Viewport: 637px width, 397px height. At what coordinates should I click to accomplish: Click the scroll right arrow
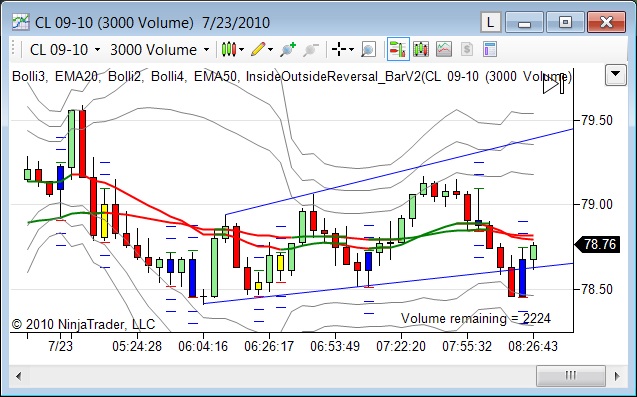[617, 375]
